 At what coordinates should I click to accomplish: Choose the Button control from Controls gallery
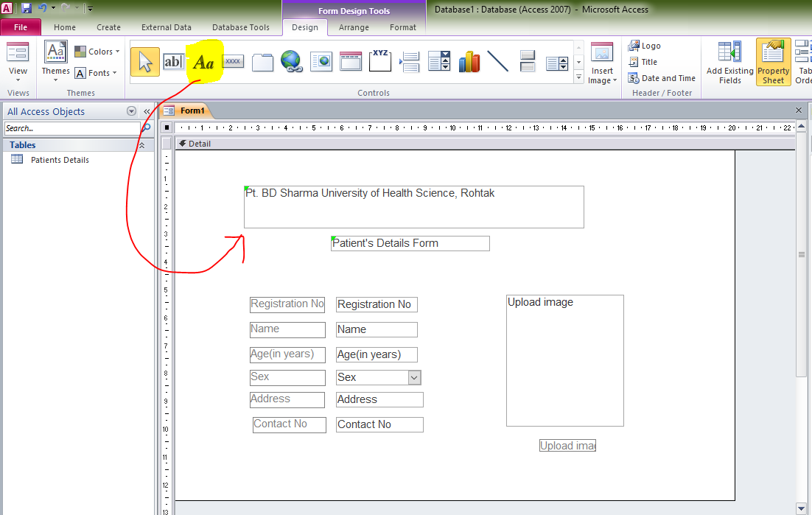click(x=233, y=62)
